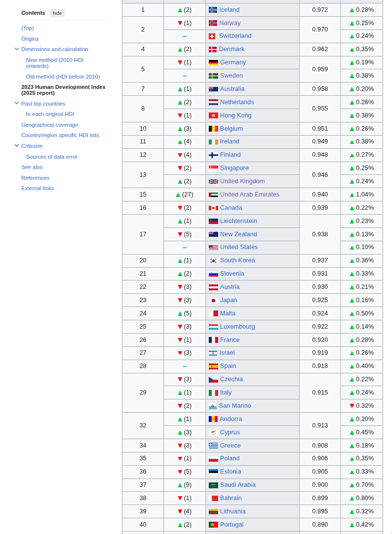Go to Sources of data error
392x534 pixels.
tap(52, 157)
